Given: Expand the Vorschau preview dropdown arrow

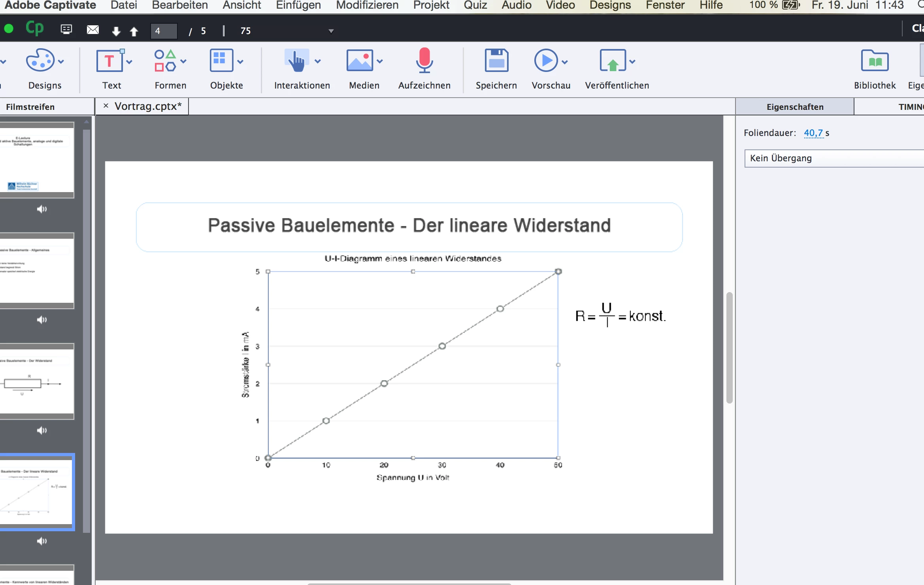Looking at the screenshot, I should (565, 62).
